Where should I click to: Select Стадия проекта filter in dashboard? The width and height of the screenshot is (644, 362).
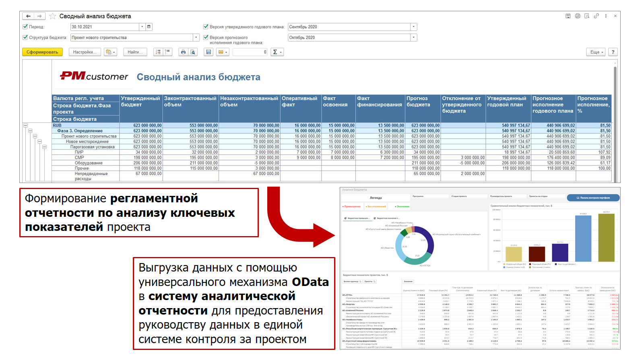469,196
